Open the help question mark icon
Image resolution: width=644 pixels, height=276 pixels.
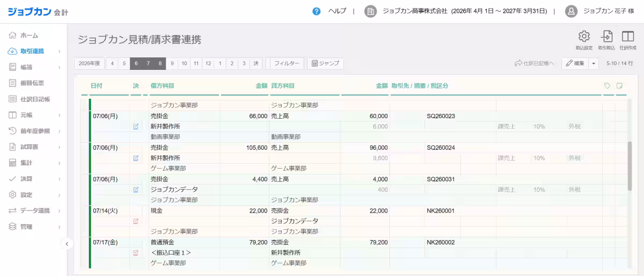click(317, 11)
